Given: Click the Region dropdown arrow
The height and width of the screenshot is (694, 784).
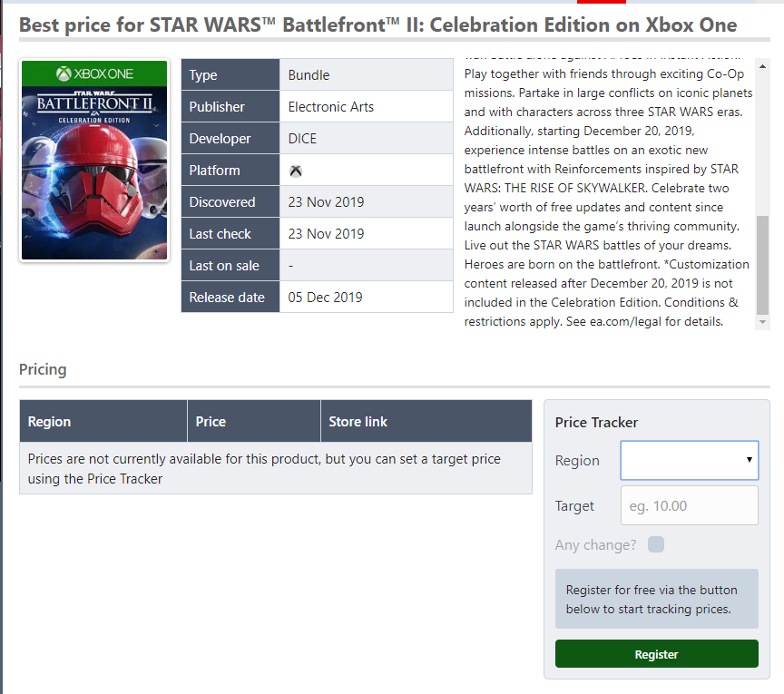Looking at the screenshot, I should click(x=749, y=460).
